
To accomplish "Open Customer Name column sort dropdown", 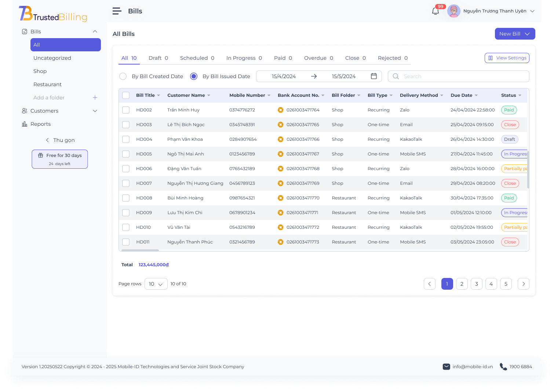I will coord(209,95).
